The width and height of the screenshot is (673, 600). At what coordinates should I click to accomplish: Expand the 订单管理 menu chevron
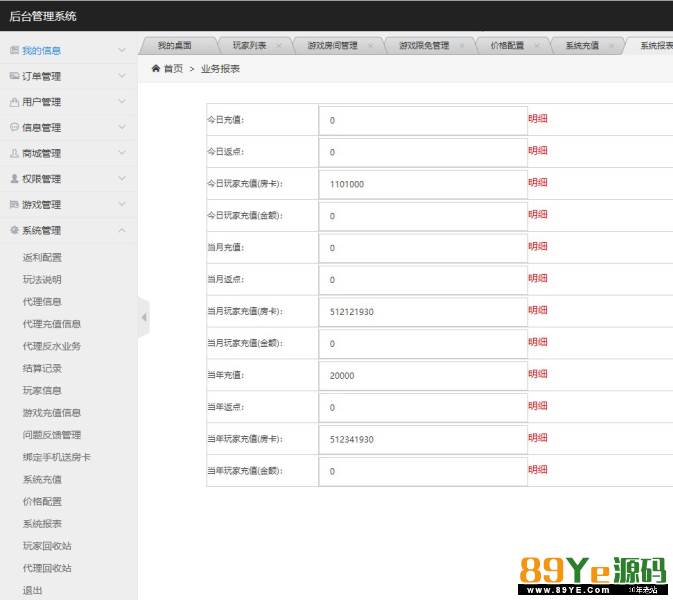(x=122, y=76)
